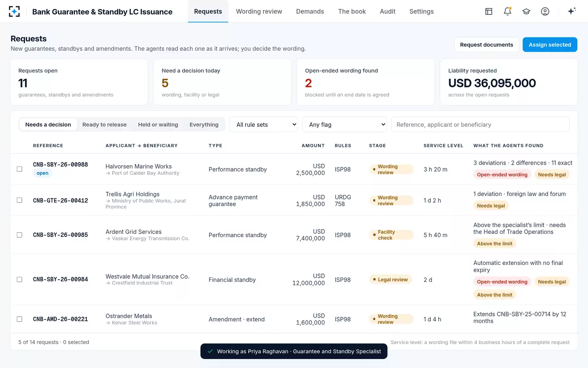Open the sparkle AI assistant icon
The image size is (588, 368).
[572, 11]
